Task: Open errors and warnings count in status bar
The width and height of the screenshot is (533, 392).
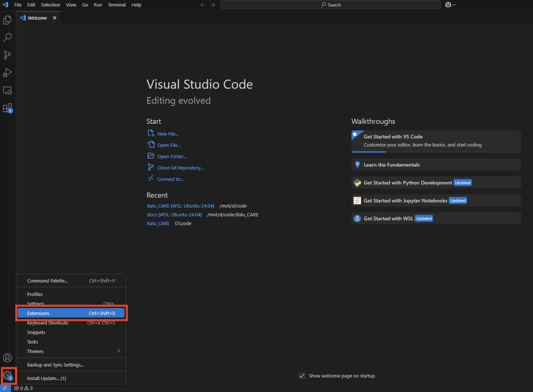Action: click(23, 388)
